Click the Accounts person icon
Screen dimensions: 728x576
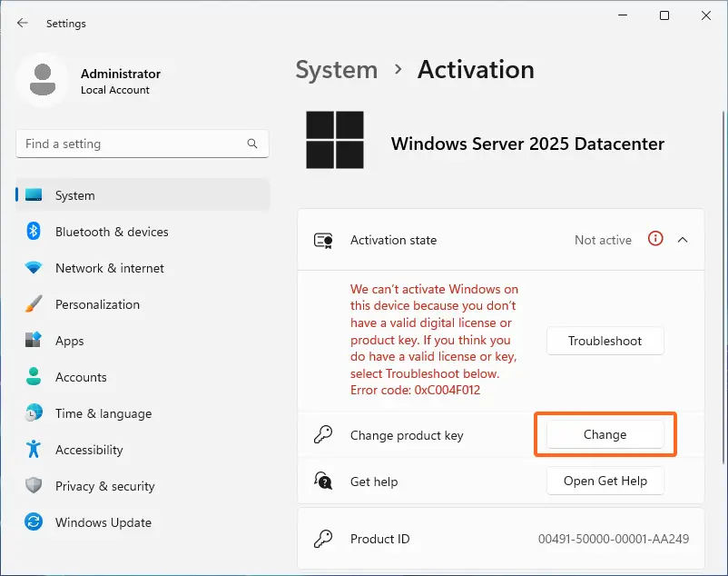34,376
